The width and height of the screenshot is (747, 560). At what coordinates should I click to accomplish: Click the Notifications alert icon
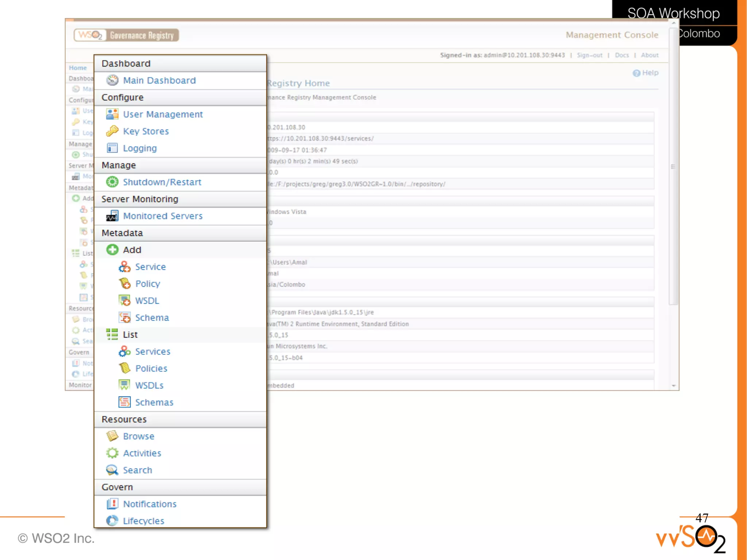[112, 504]
